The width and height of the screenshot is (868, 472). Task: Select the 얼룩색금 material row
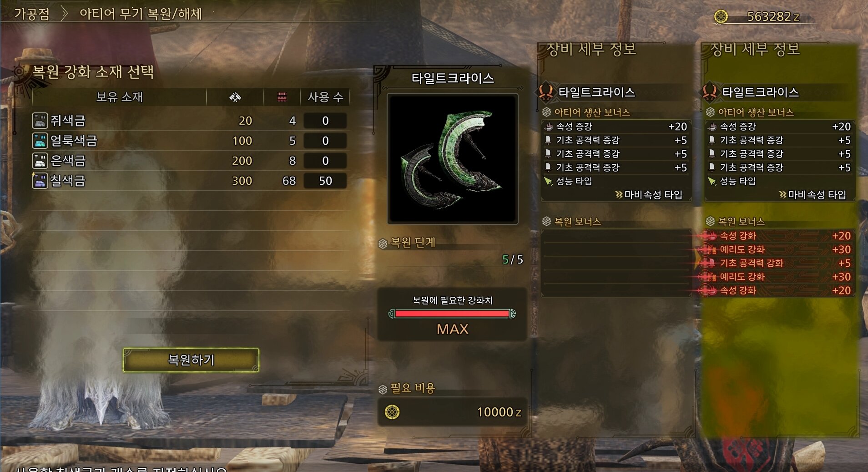coord(189,141)
